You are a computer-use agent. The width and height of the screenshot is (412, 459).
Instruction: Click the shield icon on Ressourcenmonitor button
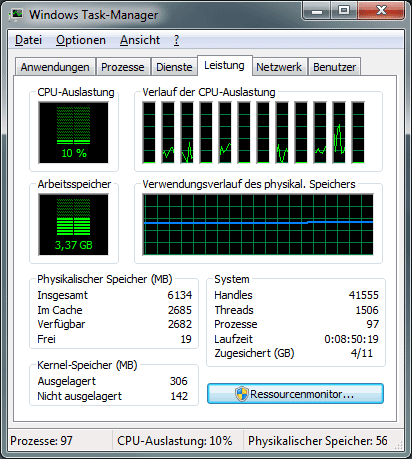[242, 394]
